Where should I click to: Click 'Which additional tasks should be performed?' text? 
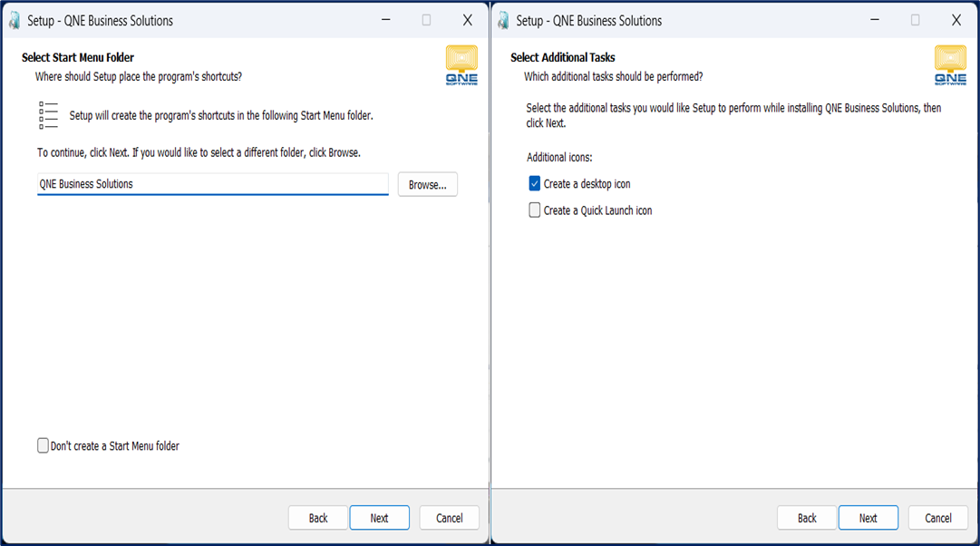pyautogui.click(x=613, y=76)
